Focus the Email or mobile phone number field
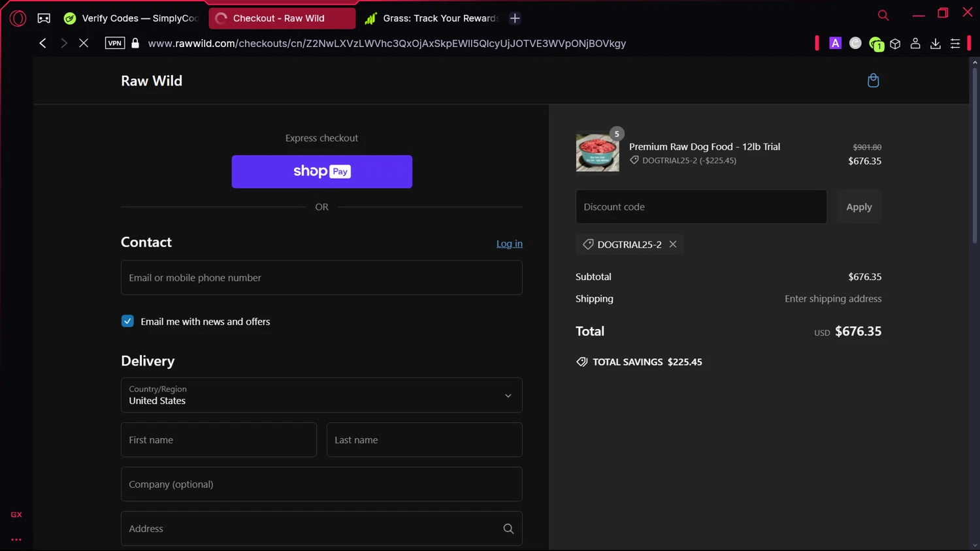This screenshot has width=980, height=551. tap(321, 277)
